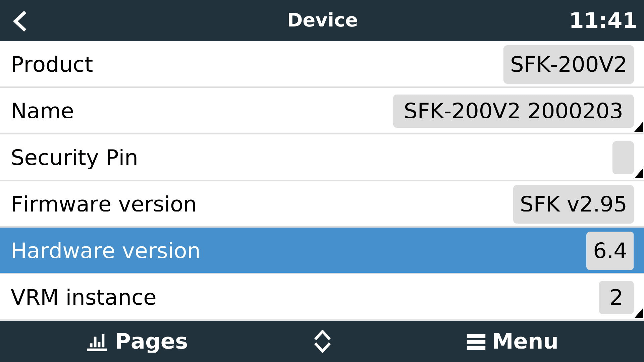Open the Pages menu item
Image resolution: width=644 pixels, height=362 pixels.
tap(134, 341)
